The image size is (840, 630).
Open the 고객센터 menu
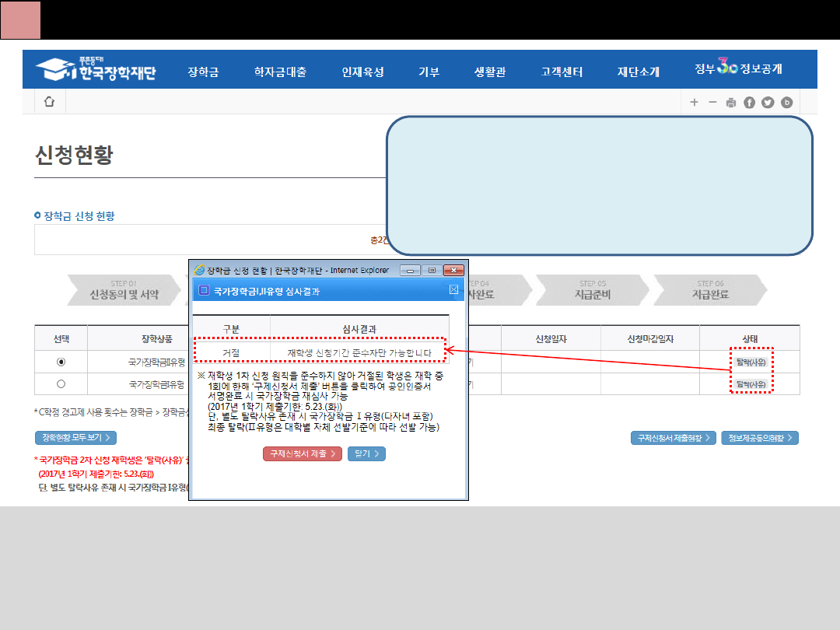coord(562,72)
